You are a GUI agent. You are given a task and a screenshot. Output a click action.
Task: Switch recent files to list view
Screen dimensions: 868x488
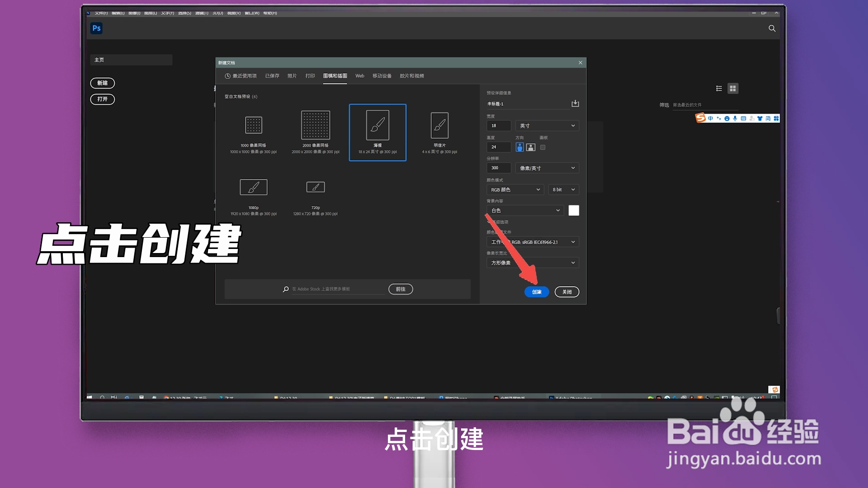pos(719,89)
